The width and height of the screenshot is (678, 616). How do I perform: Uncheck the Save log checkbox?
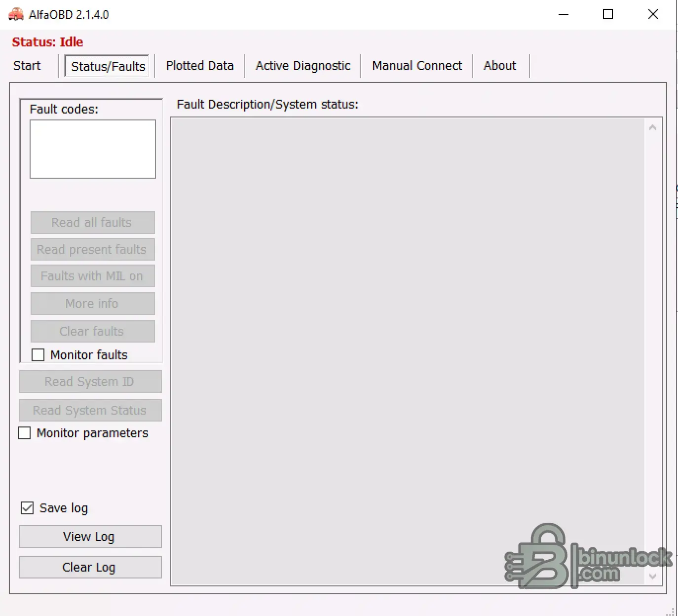[x=27, y=508]
